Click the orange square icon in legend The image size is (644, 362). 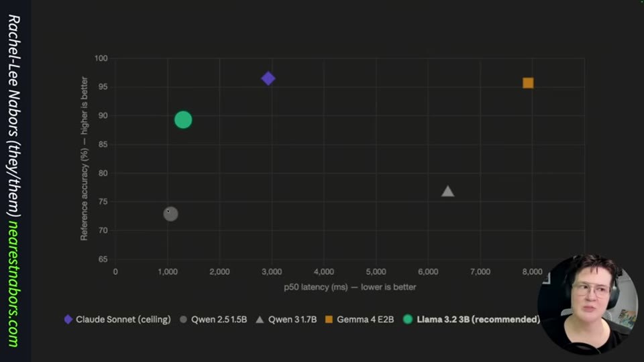[329, 319]
